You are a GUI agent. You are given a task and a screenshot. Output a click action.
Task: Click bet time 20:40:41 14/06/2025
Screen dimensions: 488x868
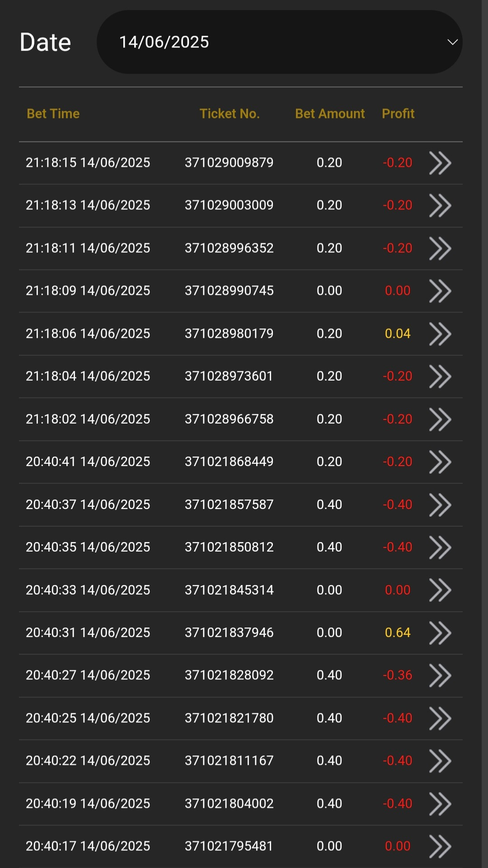[88, 461]
